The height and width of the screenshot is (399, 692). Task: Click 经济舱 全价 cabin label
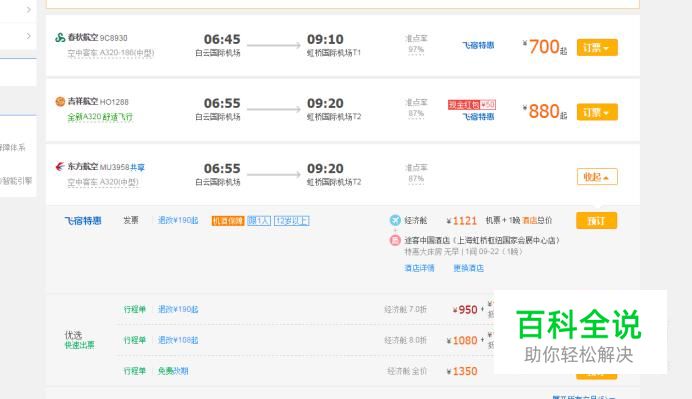[x=407, y=372]
